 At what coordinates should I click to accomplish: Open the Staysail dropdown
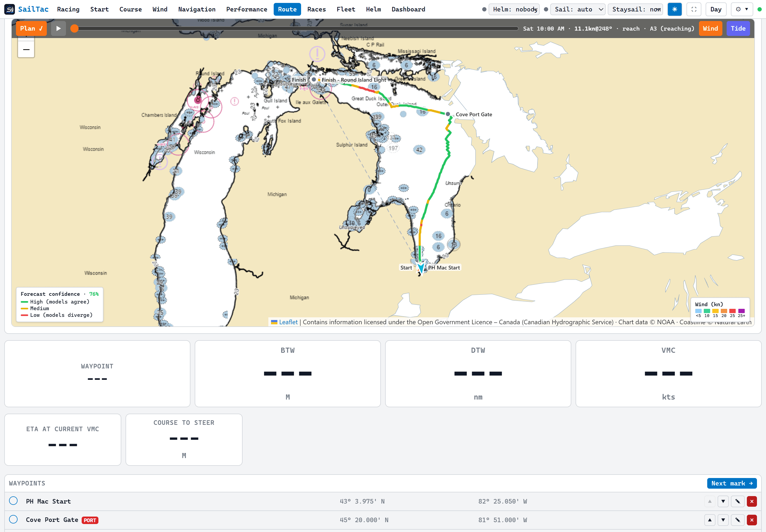click(x=635, y=9)
